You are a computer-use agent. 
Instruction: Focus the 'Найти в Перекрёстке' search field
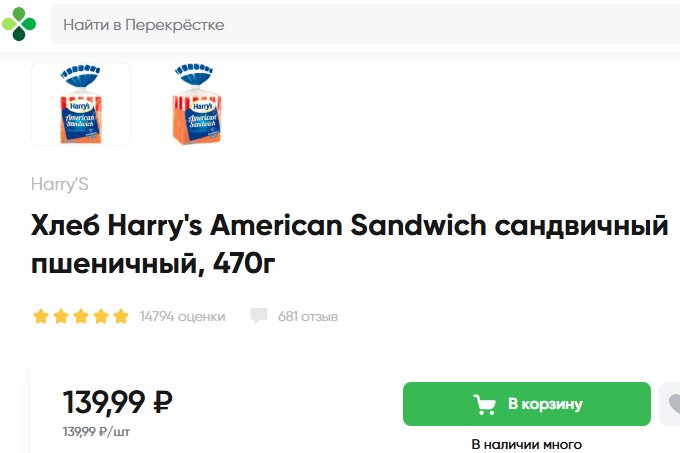coord(365,25)
